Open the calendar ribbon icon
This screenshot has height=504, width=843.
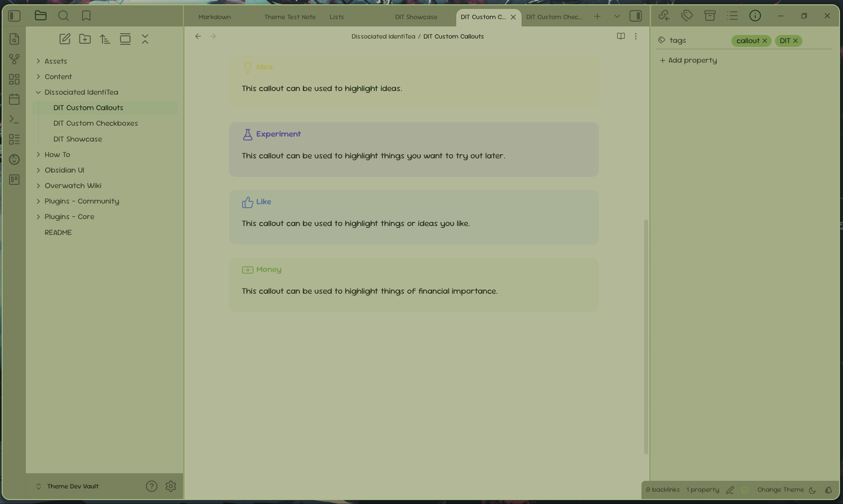coord(14,99)
